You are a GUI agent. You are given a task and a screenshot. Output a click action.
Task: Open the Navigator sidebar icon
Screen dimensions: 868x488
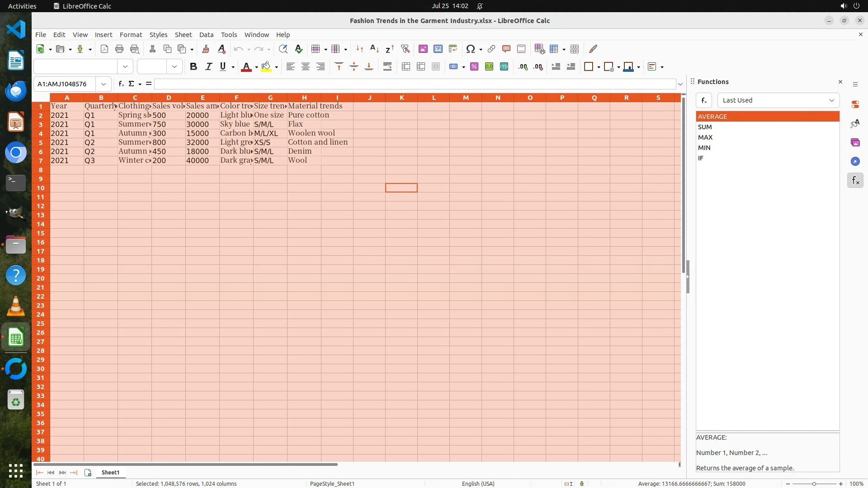pos(855,161)
